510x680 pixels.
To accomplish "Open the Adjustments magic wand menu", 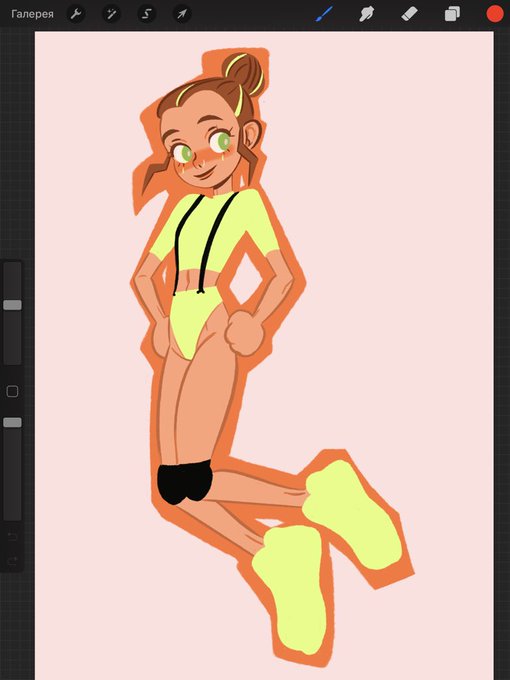I will [x=111, y=14].
